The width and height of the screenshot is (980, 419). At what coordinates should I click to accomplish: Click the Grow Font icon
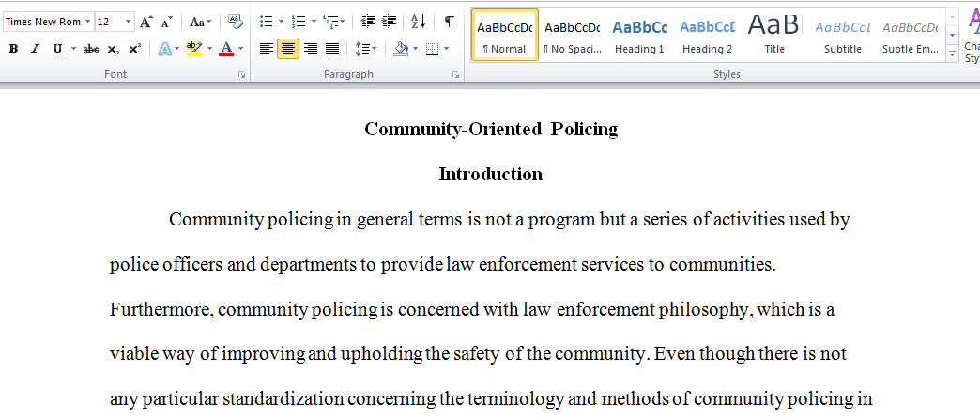tap(145, 22)
